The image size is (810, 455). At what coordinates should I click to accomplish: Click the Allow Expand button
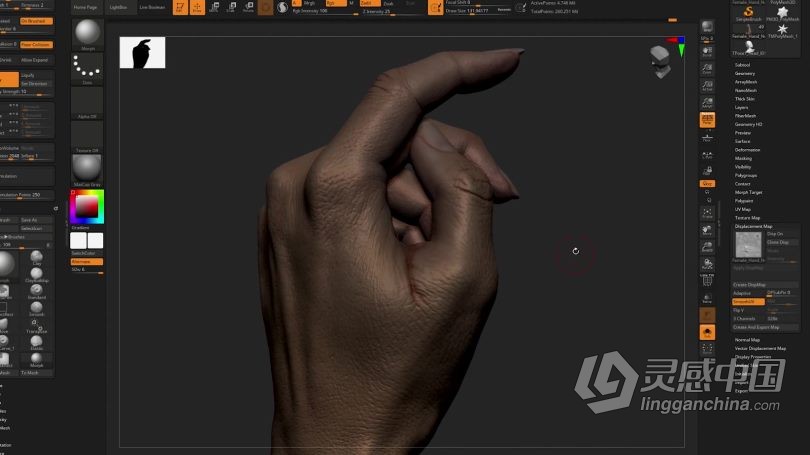coord(36,60)
